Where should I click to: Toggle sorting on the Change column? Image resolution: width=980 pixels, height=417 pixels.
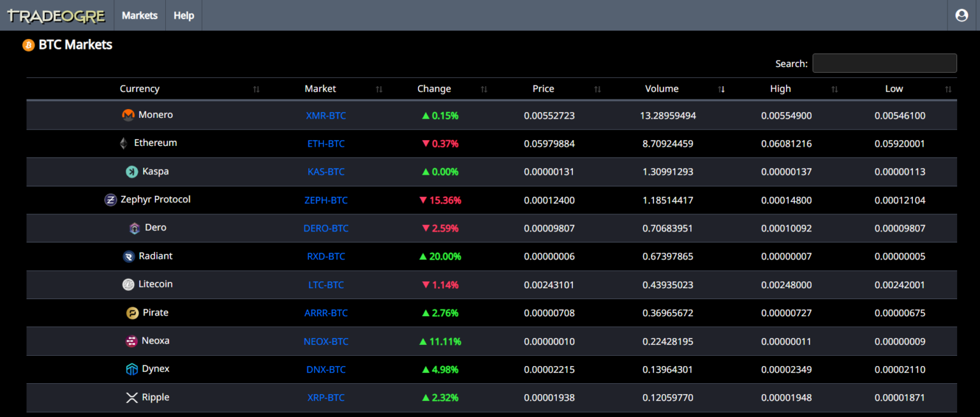tap(484, 89)
